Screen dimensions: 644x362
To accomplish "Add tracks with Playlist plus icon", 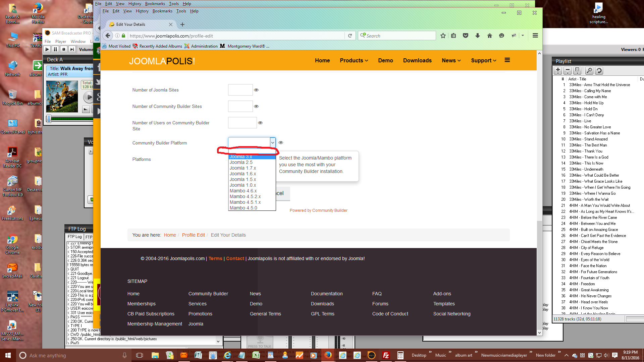I will pyautogui.click(x=558, y=71).
